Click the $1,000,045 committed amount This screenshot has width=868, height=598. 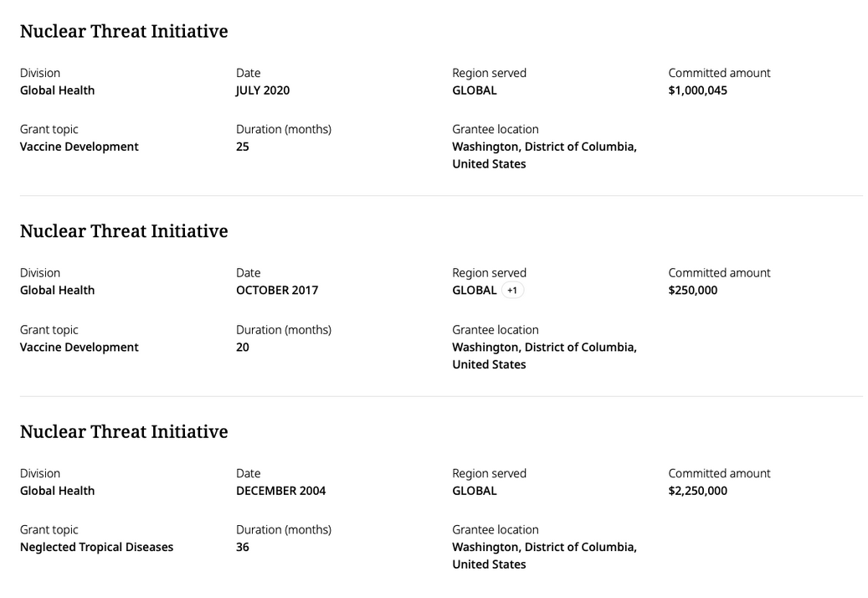pos(697,90)
